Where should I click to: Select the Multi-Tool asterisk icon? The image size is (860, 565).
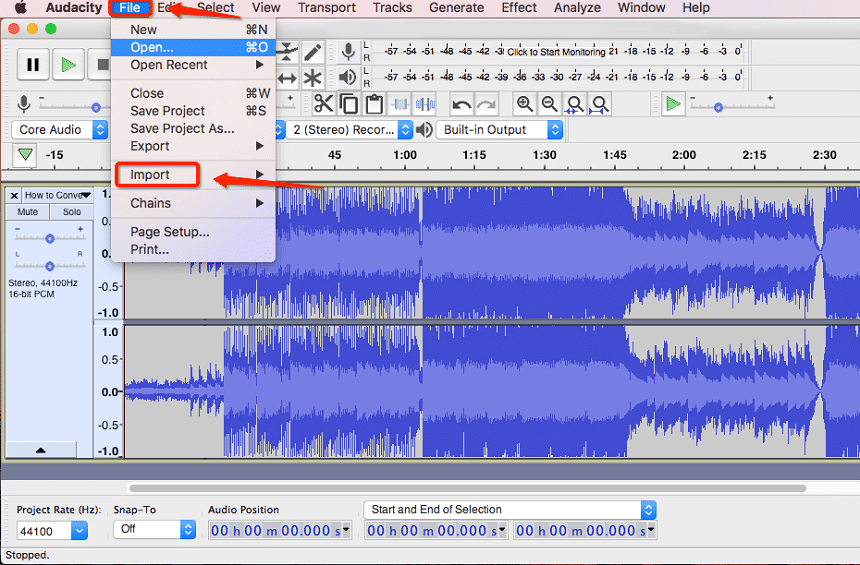(313, 78)
